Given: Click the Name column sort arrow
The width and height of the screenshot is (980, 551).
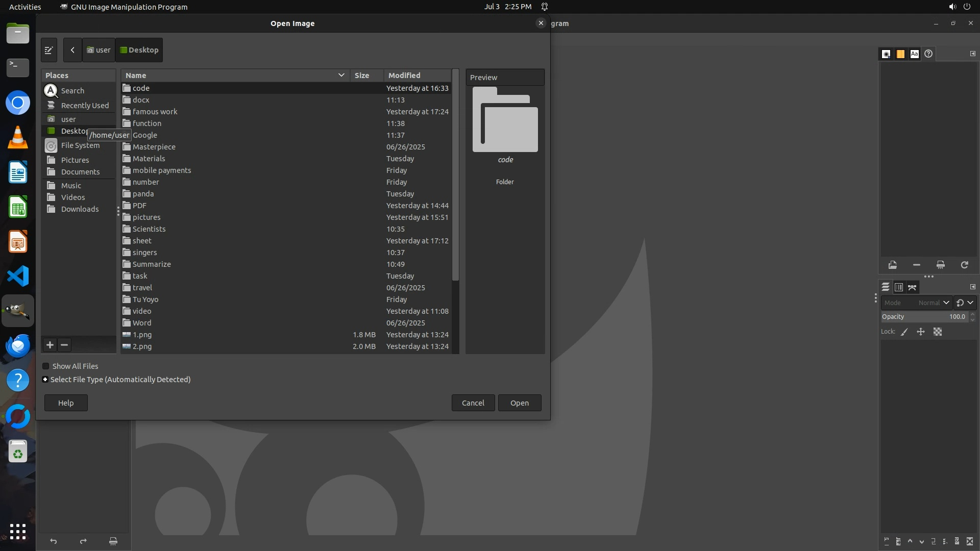Looking at the screenshot, I should pyautogui.click(x=341, y=76).
